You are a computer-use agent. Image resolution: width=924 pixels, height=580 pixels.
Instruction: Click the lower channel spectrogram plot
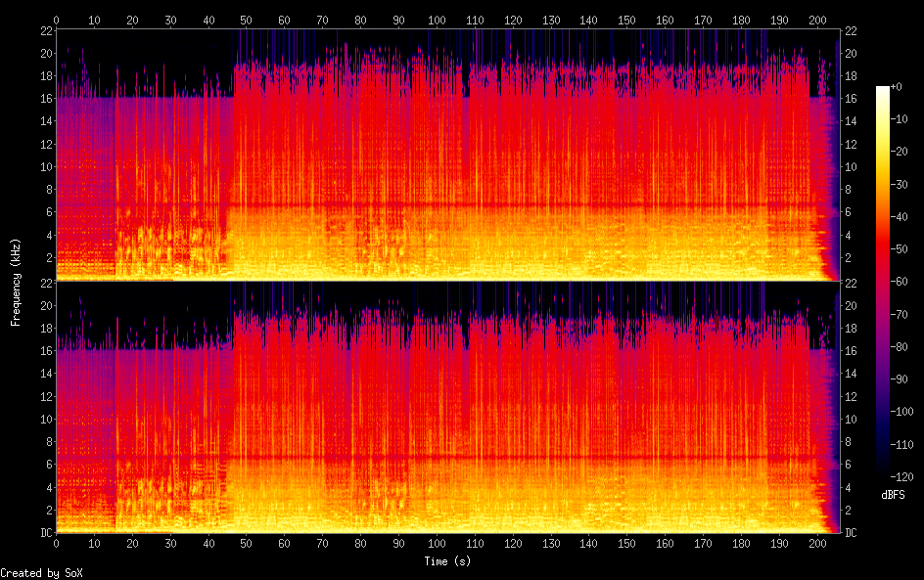click(x=448, y=408)
